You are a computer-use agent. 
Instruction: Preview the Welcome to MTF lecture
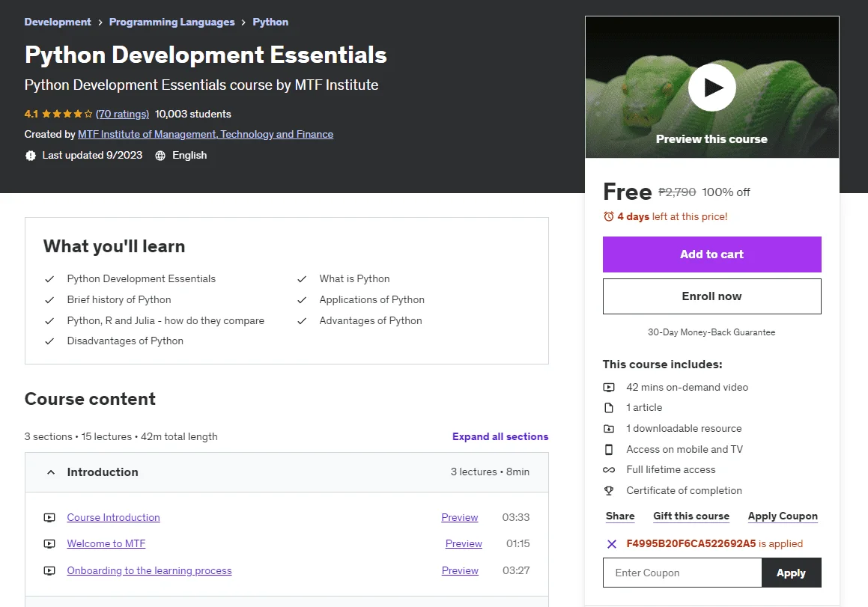464,544
